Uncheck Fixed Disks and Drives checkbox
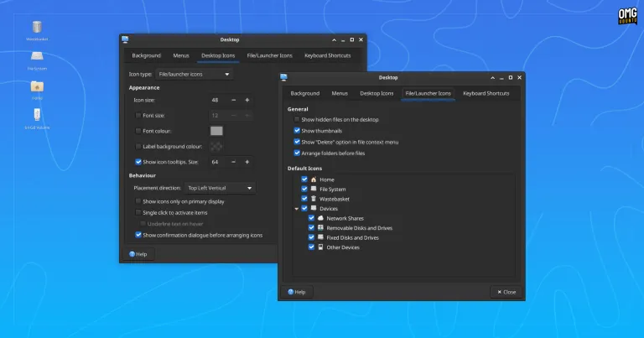This screenshot has width=644, height=338. (x=311, y=237)
